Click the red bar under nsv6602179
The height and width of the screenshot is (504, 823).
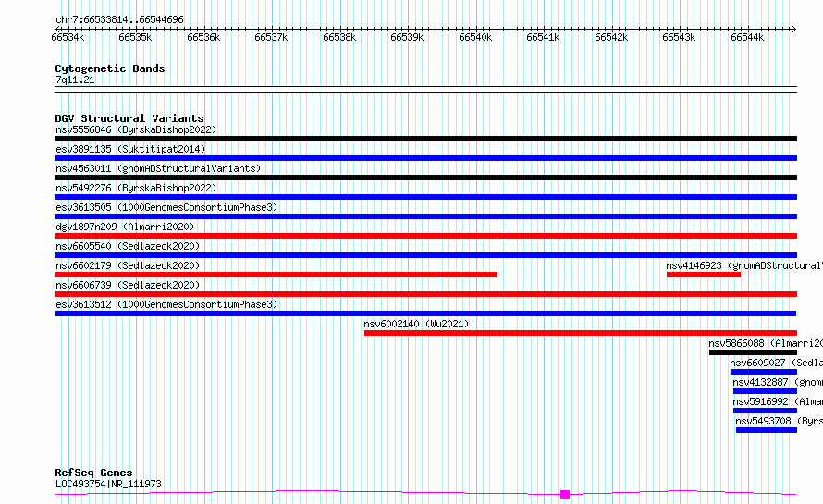(276, 275)
